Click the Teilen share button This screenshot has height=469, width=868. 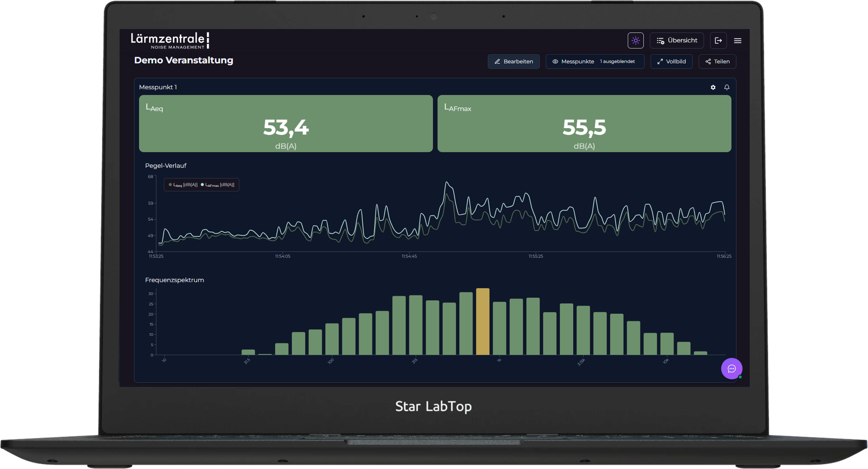tap(717, 61)
